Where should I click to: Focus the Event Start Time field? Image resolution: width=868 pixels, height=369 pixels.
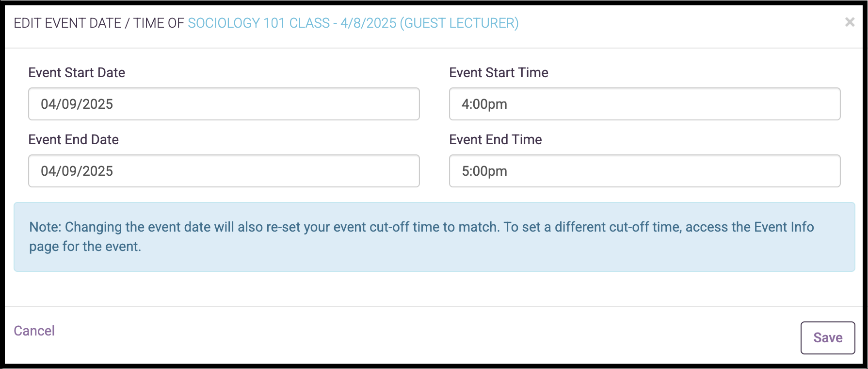point(644,104)
